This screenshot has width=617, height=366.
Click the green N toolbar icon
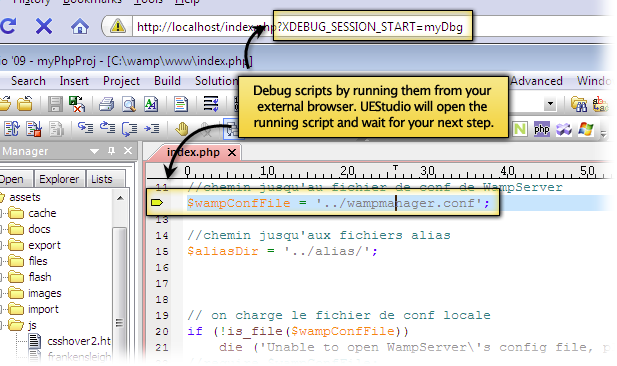tap(520, 129)
